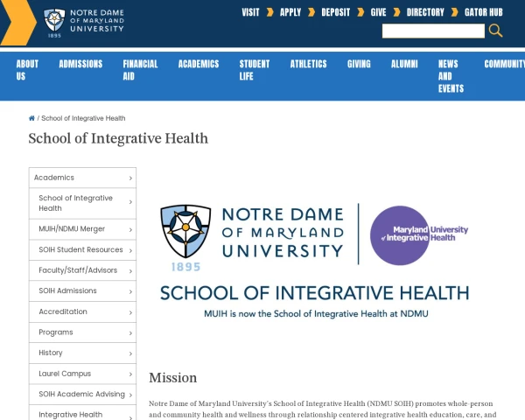
Task: Open the Deposit link
Action: tap(335, 12)
